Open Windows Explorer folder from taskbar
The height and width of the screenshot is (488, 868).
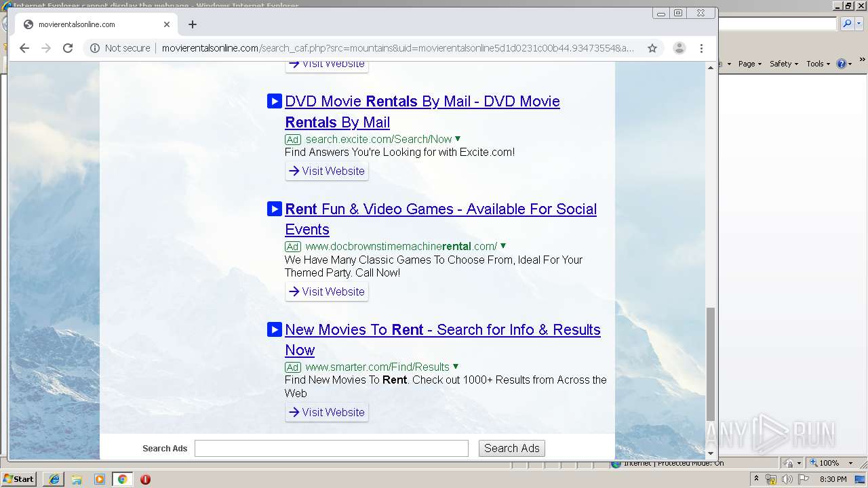pyautogui.click(x=77, y=479)
